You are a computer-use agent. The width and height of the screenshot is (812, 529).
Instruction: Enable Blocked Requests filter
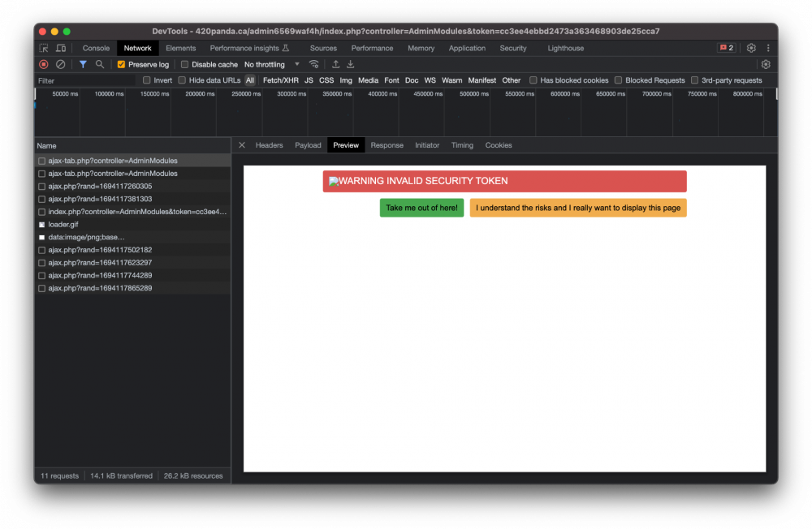[618, 81]
